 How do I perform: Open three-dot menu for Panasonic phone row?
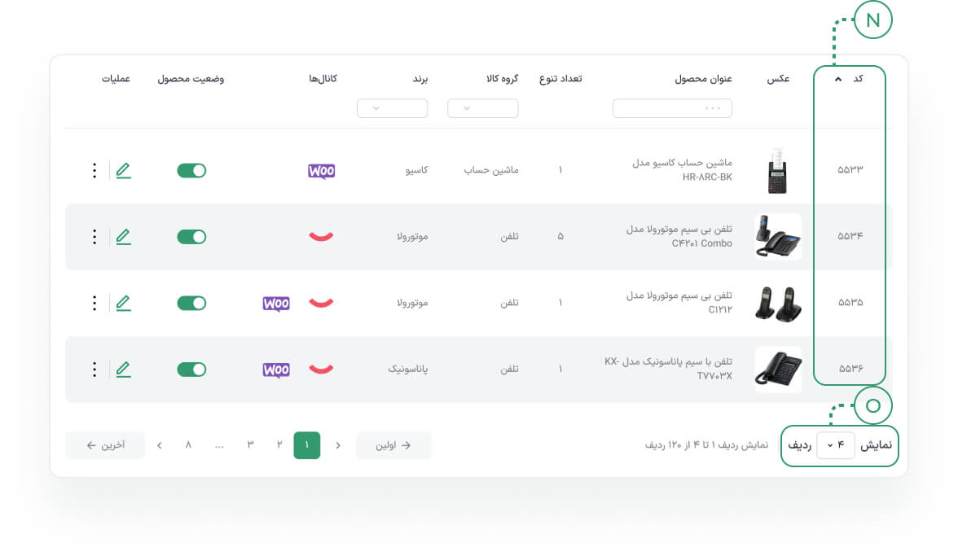[94, 370]
